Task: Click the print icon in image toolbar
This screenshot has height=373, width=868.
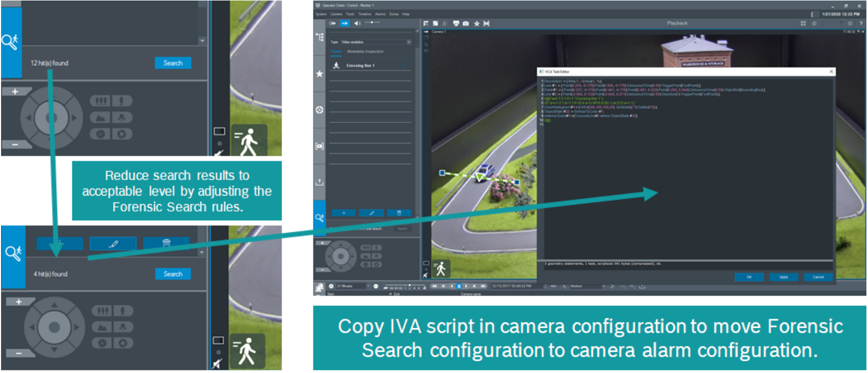Action: tap(456, 23)
